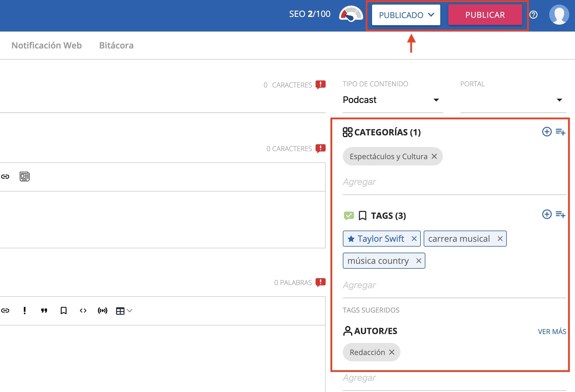575x392 pixels.
Task: Open the user profile avatar
Action: (559, 15)
